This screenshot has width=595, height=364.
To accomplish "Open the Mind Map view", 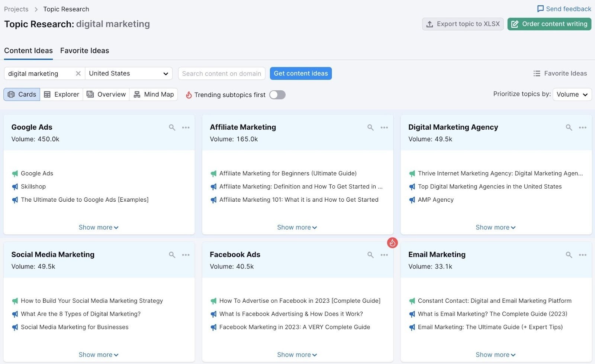I will [154, 94].
